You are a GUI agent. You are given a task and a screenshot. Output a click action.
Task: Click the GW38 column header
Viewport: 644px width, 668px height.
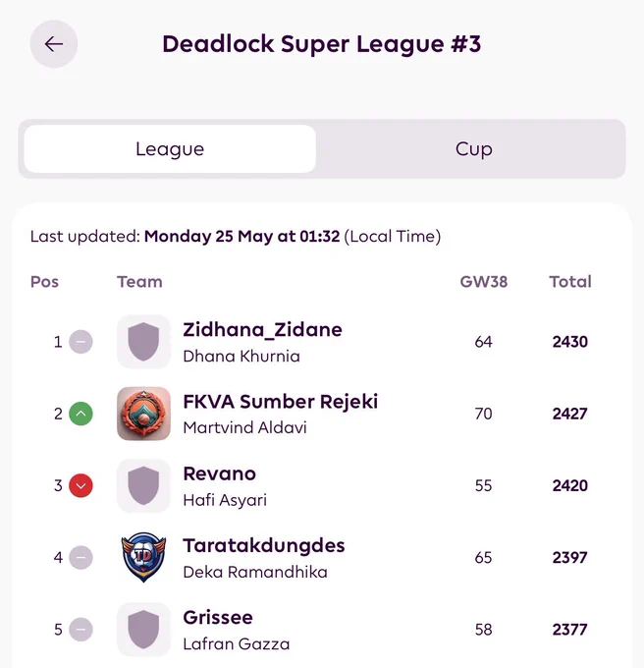coord(484,282)
